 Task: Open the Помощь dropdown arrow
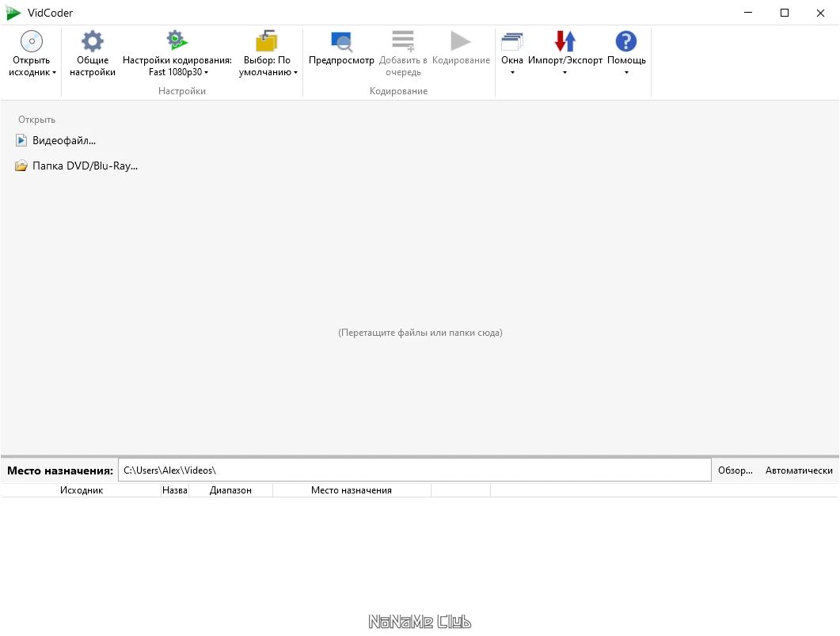626,73
